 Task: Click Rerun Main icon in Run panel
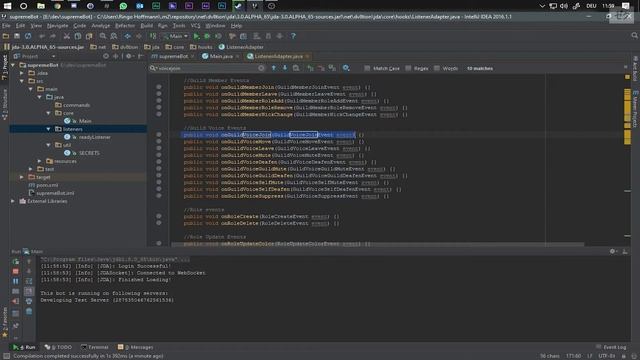[16, 262]
